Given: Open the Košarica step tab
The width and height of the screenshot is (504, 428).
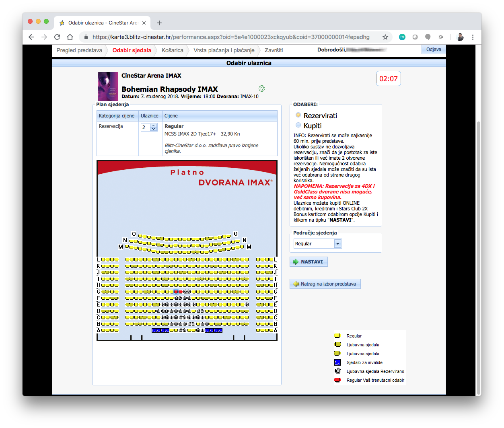Looking at the screenshot, I should (x=172, y=50).
